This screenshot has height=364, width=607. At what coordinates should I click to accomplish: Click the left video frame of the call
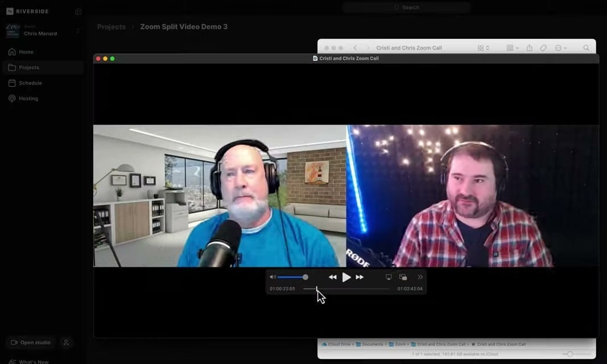220,196
